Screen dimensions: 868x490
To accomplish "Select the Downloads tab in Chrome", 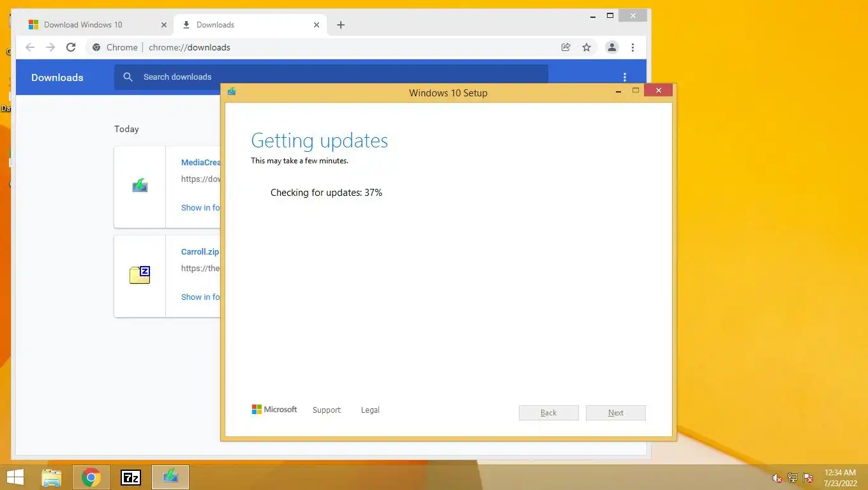I will (x=250, y=25).
